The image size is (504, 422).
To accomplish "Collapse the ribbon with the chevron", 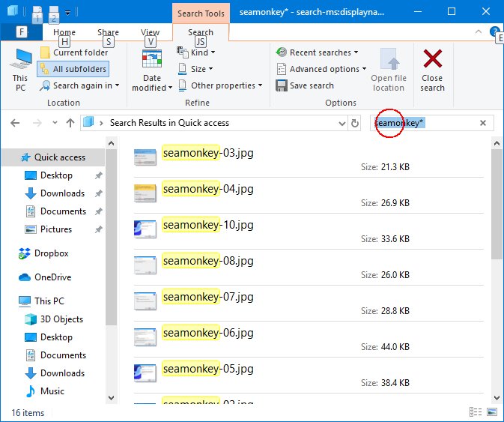I will 479,31.
